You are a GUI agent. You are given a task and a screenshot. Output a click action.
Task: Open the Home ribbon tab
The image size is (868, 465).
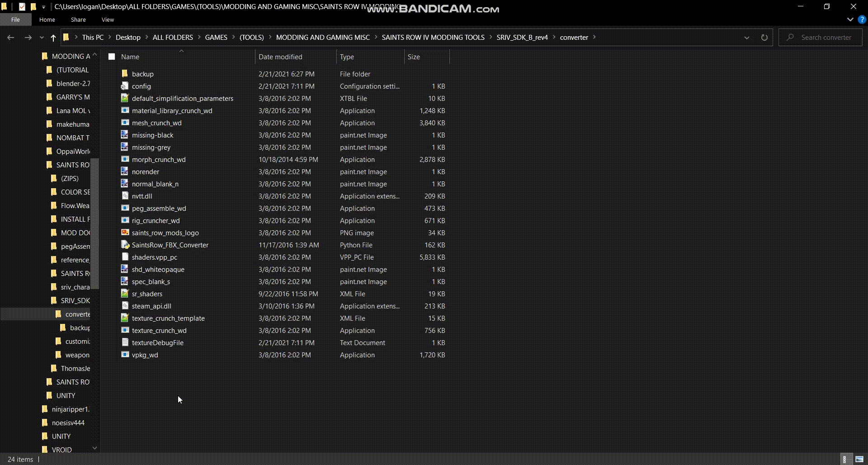point(47,19)
